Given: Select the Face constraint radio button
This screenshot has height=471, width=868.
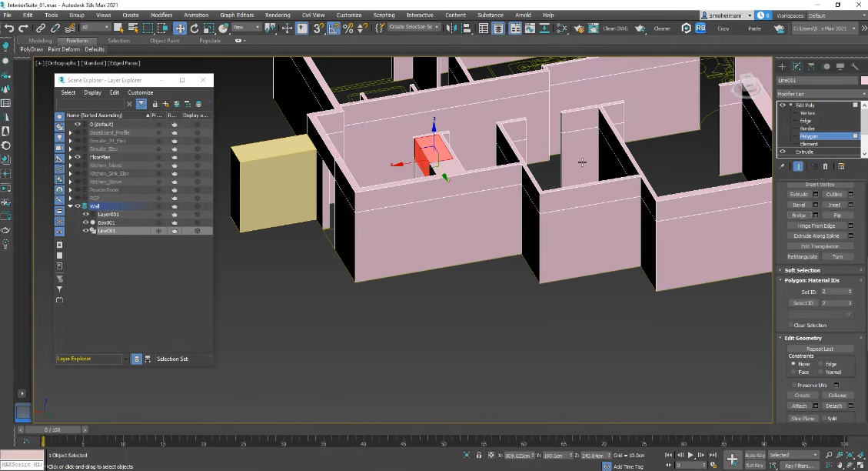Looking at the screenshot, I should (794, 372).
